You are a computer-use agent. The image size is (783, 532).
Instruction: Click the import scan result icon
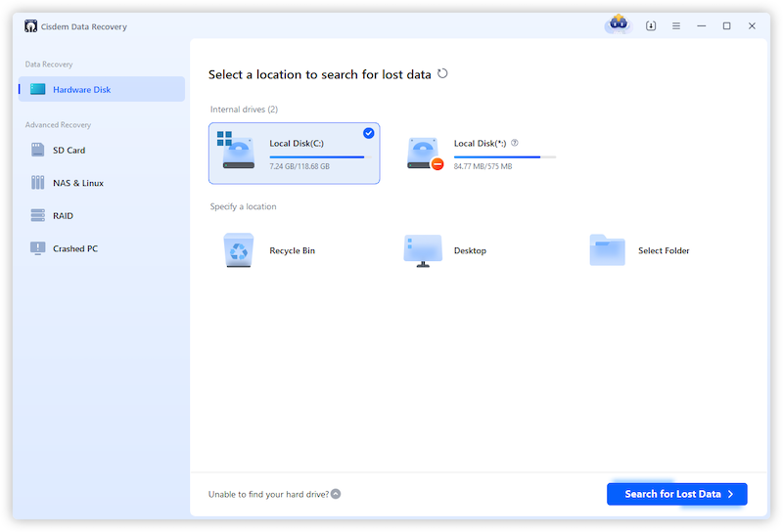pos(651,26)
